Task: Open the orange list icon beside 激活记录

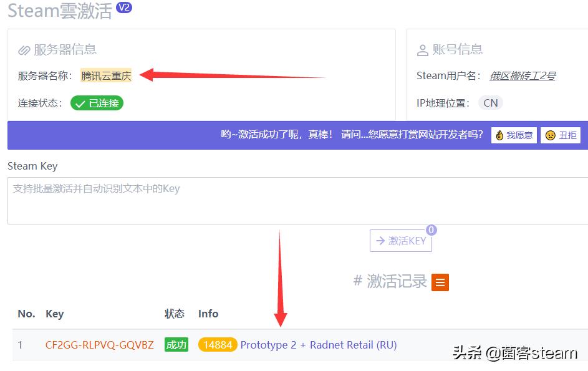Action: tap(440, 282)
